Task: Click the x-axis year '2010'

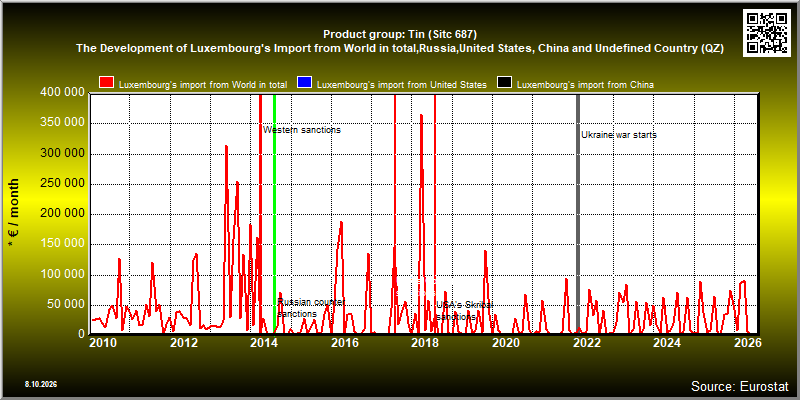Action: (x=103, y=343)
